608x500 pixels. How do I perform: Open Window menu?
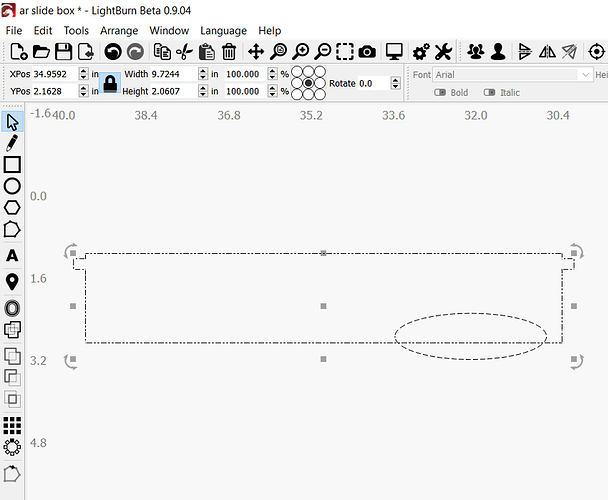[x=169, y=30]
